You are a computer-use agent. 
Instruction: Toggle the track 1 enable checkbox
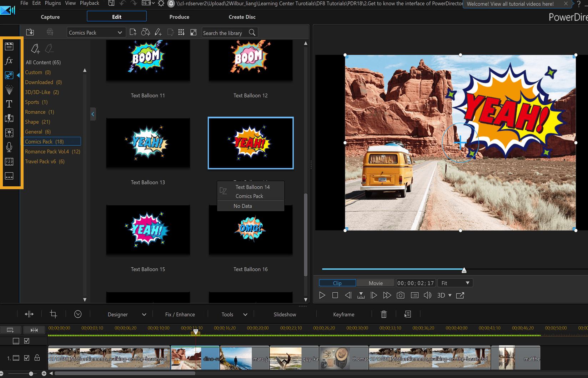click(x=27, y=358)
